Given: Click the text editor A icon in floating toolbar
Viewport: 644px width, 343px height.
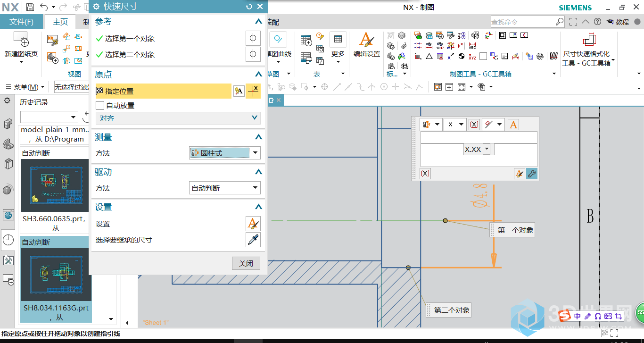Looking at the screenshot, I should coord(513,125).
